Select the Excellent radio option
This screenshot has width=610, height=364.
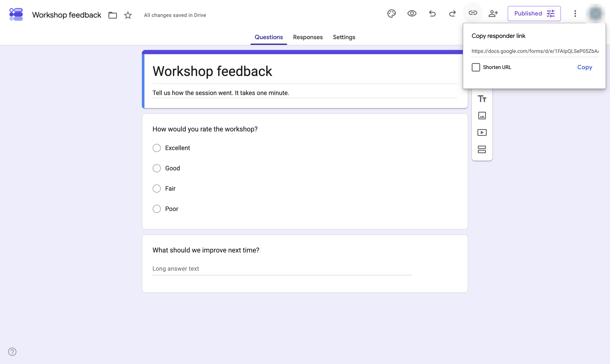coord(157,148)
